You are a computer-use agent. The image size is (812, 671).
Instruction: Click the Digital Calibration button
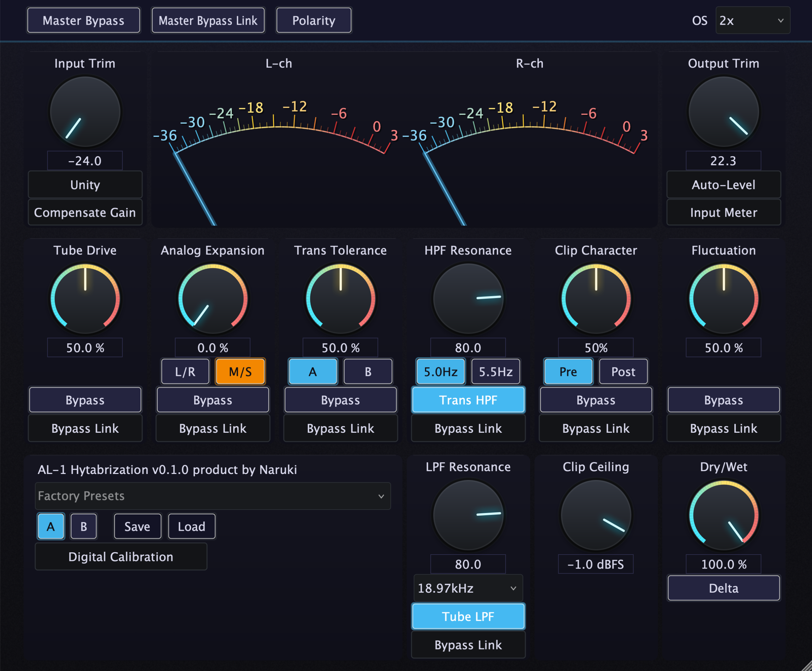tap(121, 556)
